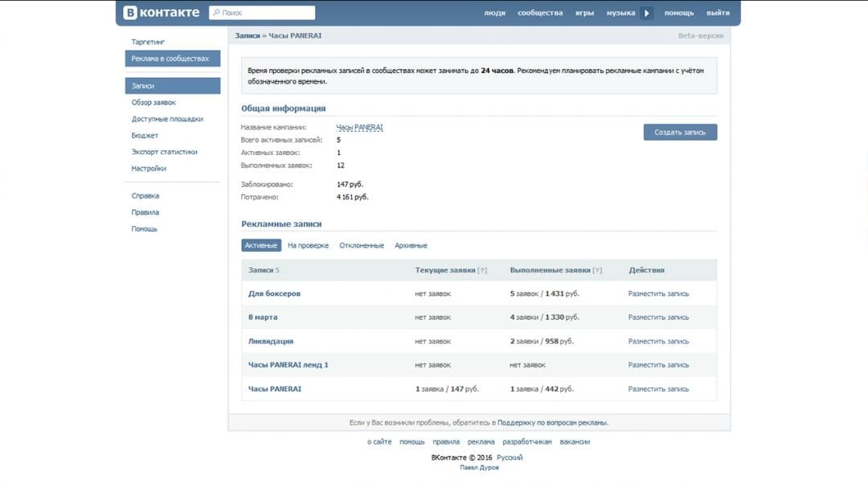Focus the Поиск search field

coord(262,12)
